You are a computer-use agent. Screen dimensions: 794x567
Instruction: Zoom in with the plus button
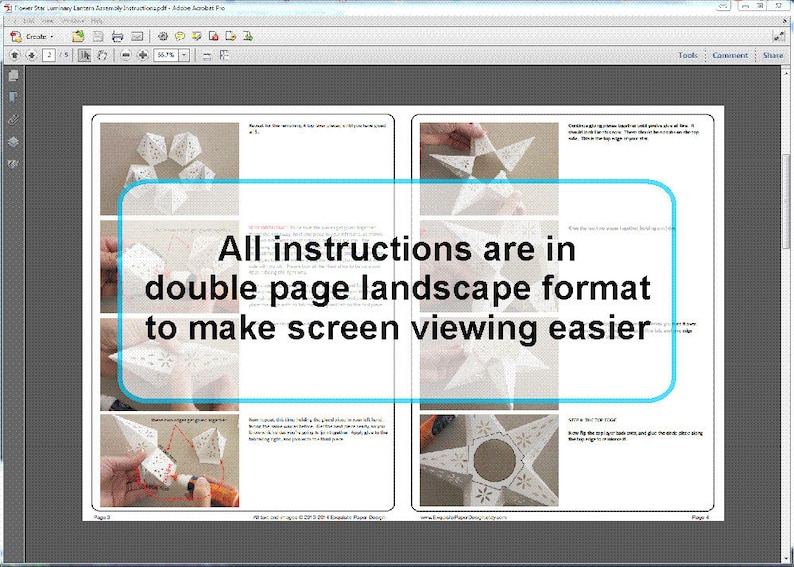click(143, 55)
